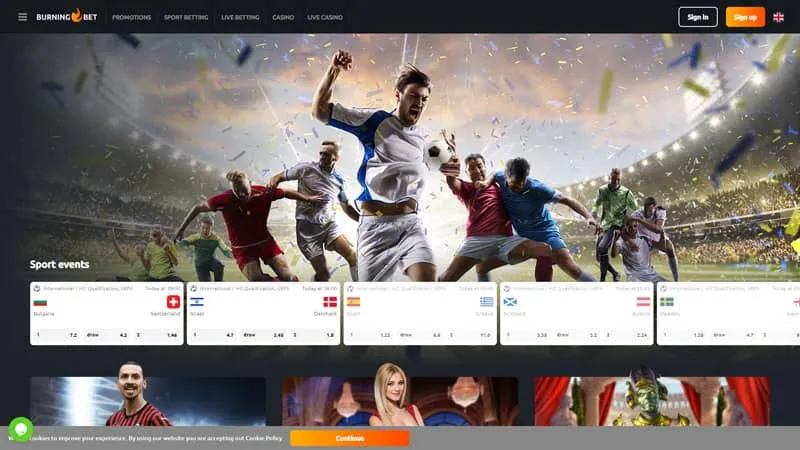
Task: Click the Bulgaria flag icon
Action: (40, 303)
